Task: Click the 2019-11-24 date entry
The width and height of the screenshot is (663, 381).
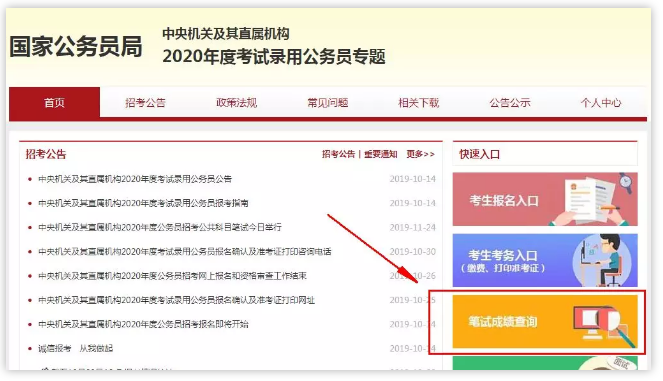Action: (412, 227)
